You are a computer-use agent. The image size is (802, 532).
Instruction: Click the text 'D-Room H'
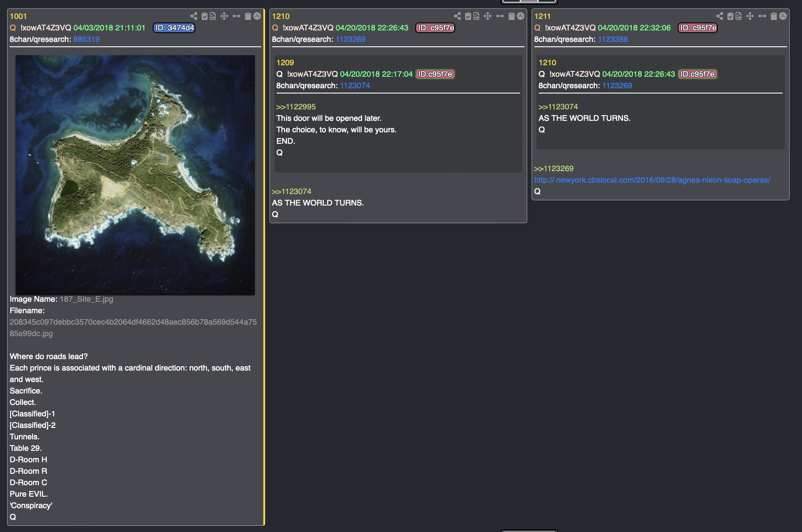point(28,460)
